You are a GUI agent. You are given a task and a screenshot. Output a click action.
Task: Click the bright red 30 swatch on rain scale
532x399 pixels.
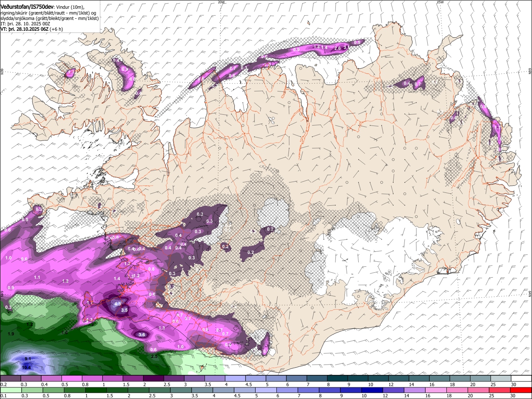click(521, 390)
